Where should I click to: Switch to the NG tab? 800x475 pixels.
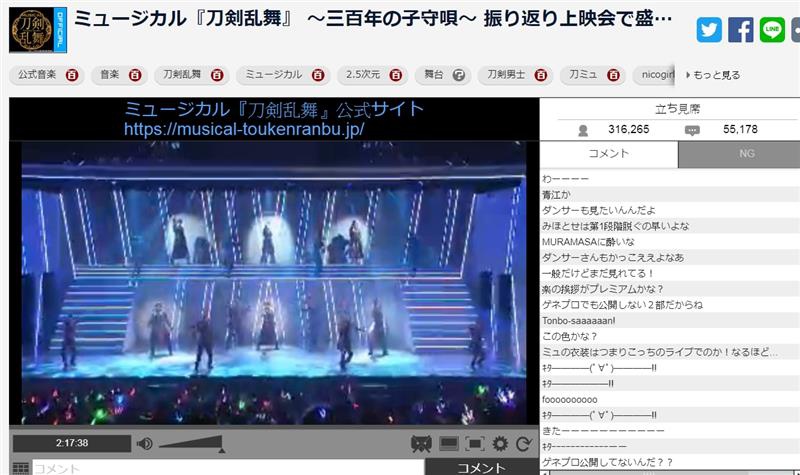746,154
